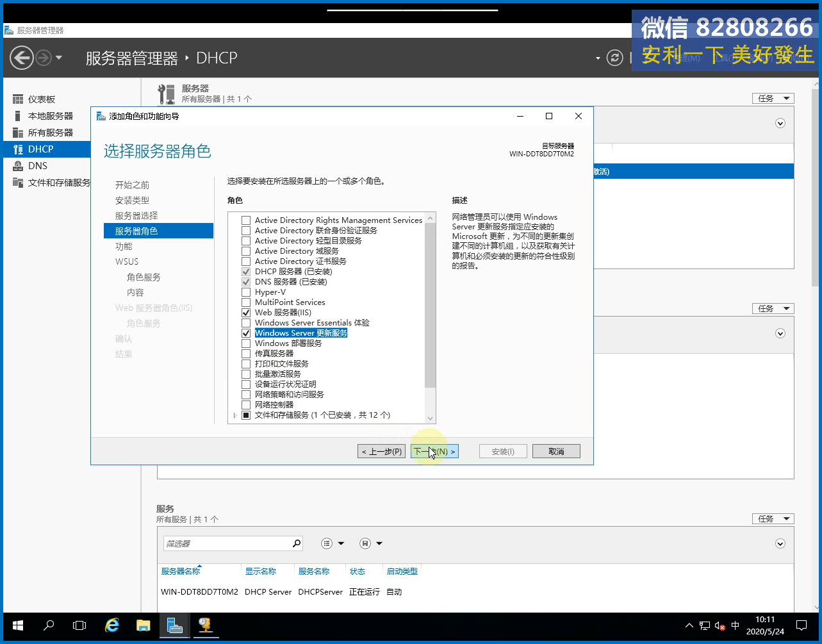Switch the input method indicator 中

(x=736, y=625)
